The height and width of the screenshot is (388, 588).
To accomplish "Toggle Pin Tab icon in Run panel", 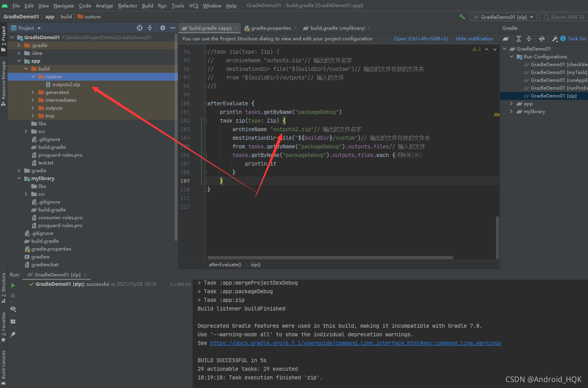I will [x=13, y=334].
